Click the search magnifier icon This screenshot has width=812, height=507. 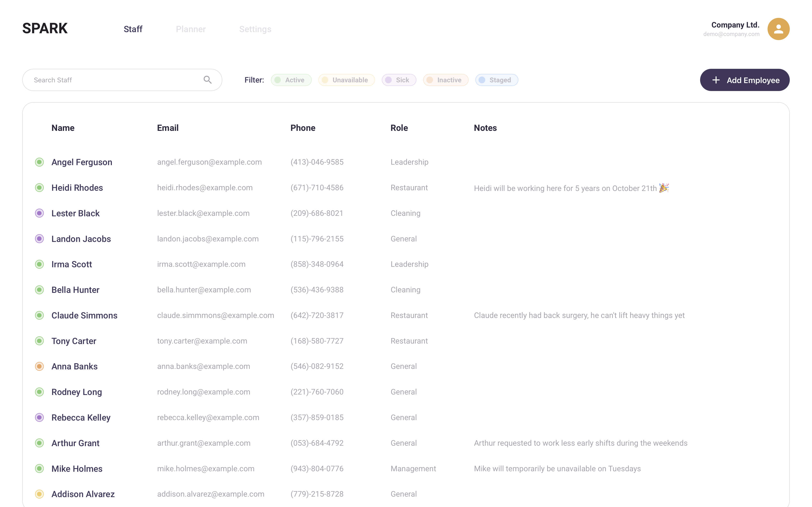(207, 80)
